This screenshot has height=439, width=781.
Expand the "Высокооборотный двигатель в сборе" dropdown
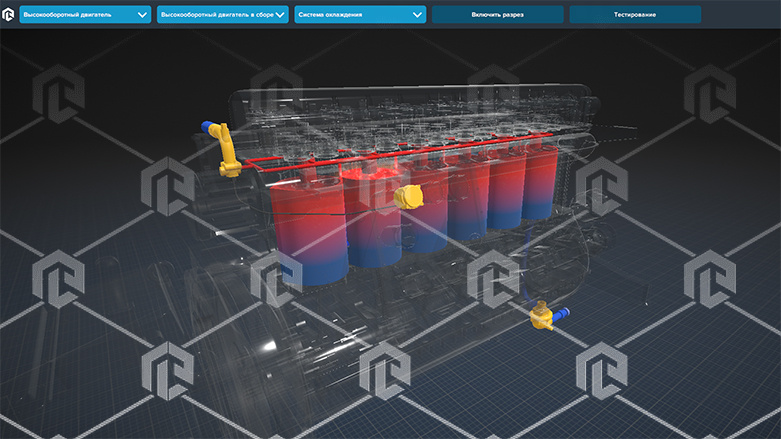click(223, 15)
